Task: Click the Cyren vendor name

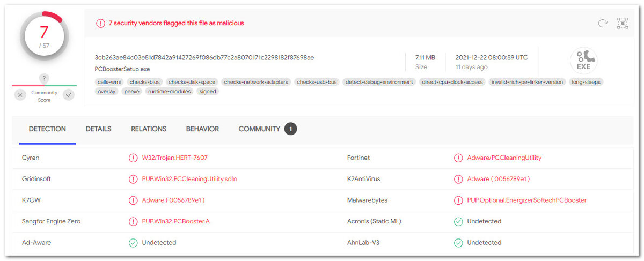Action: pyautogui.click(x=31, y=158)
